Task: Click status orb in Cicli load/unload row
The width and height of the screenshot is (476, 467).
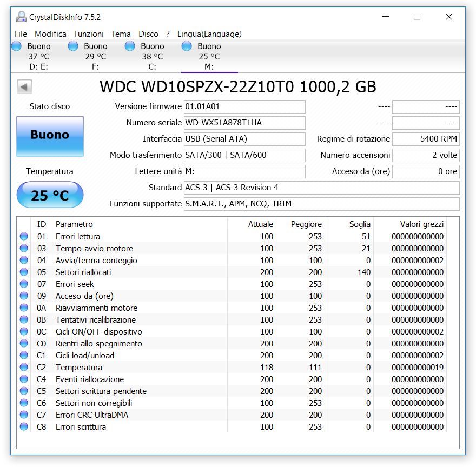Action: coord(24,355)
